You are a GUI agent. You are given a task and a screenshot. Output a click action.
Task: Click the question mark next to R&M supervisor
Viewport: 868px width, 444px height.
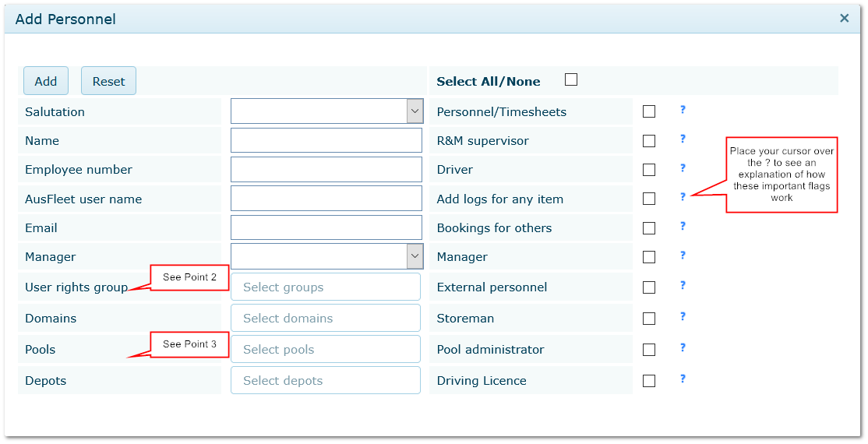coord(683,139)
